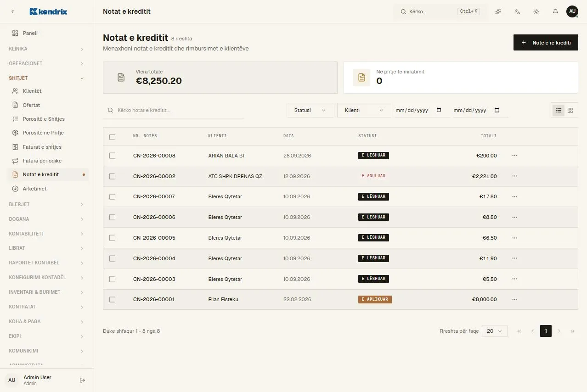Screen dimensions: 587x392
Task: Click the E APLIKUAR status badge
Action: pyautogui.click(x=375, y=299)
